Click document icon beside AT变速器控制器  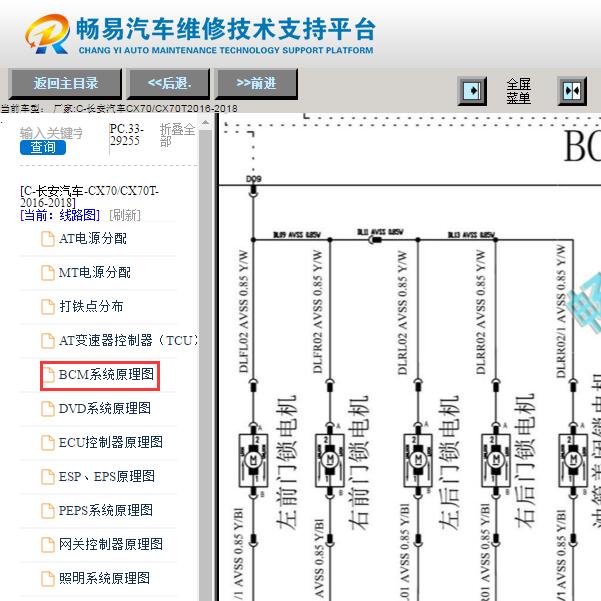pyautogui.click(x=48, y=341)
